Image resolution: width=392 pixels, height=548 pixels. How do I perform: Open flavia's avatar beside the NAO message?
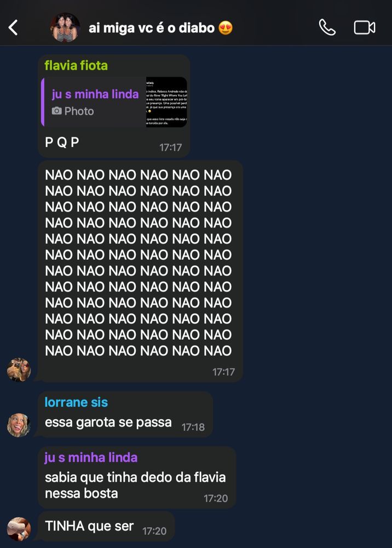click(x=19, y=370)
